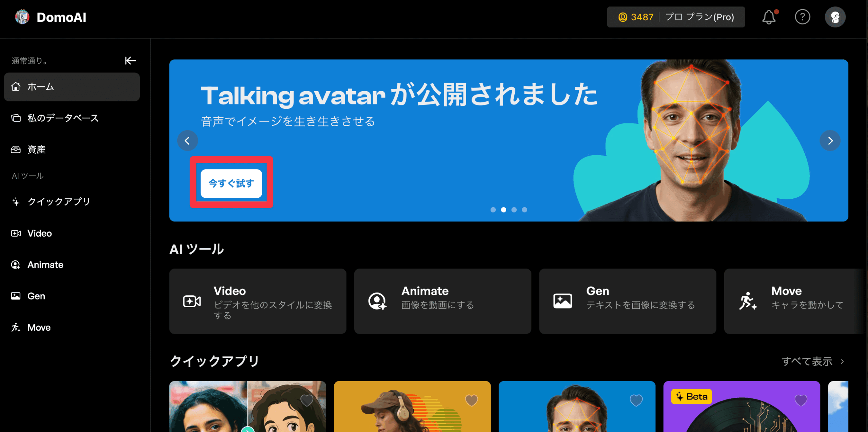Viewport: 868px width, 432px height.
Task: Open the user profile avatar
Action: click(835, 17)
